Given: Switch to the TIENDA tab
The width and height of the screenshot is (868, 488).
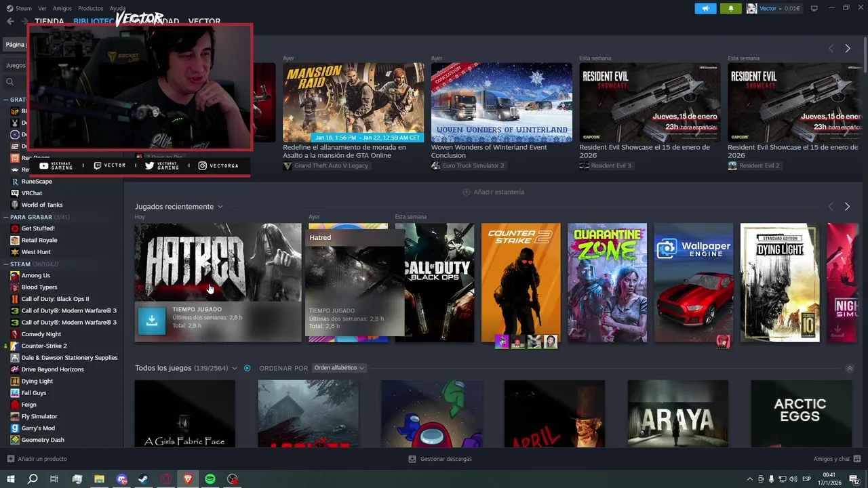Looking at the screenshot, I should click(50, 21).
